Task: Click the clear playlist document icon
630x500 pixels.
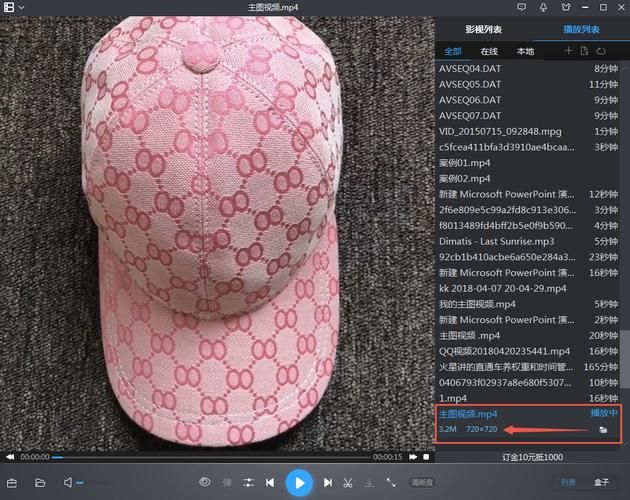Action: tap(585, 51)
